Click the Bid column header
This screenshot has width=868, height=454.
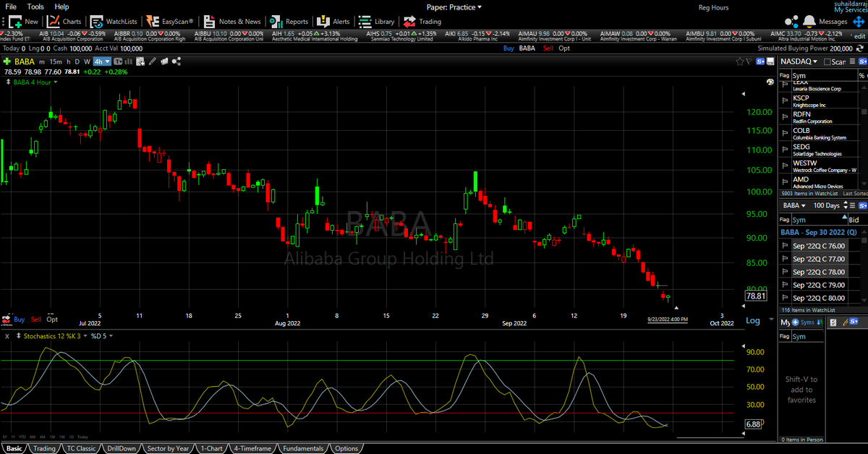[854, 220]
